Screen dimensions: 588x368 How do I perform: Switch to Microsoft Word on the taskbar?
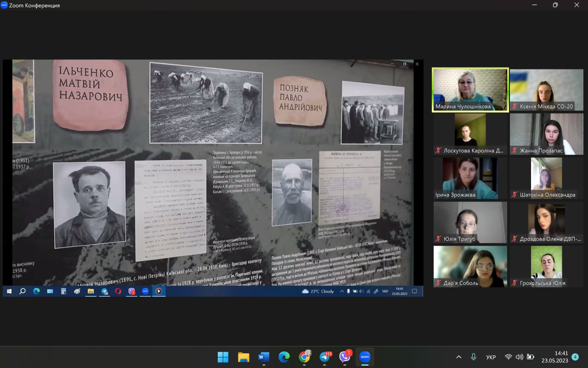[x=264, y=357]
